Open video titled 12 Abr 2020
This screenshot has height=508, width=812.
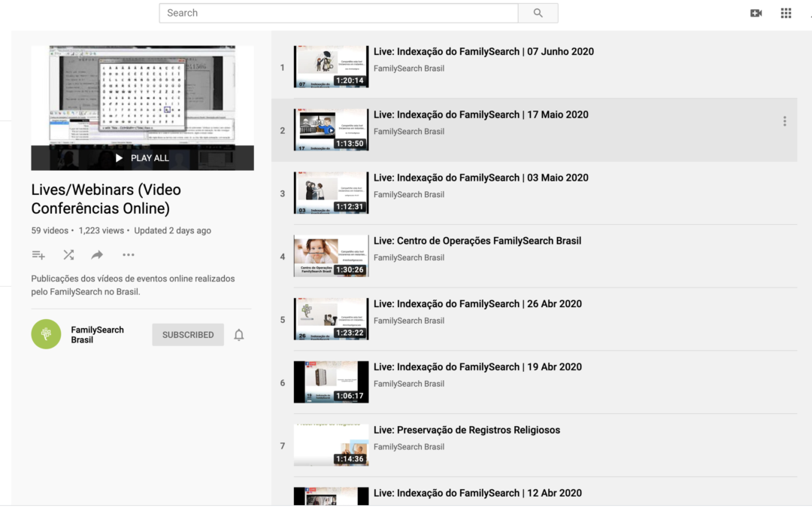pos(477,493)
